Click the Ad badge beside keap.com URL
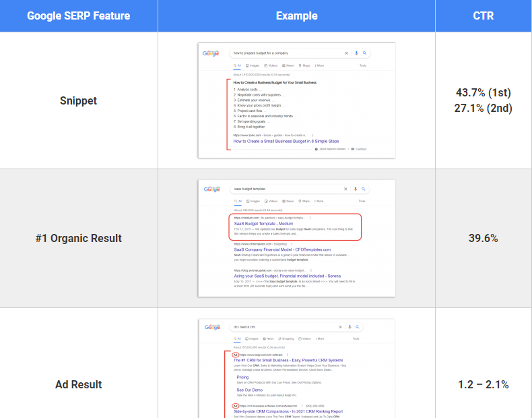This screenshot has height=418, width=532. 236,355
